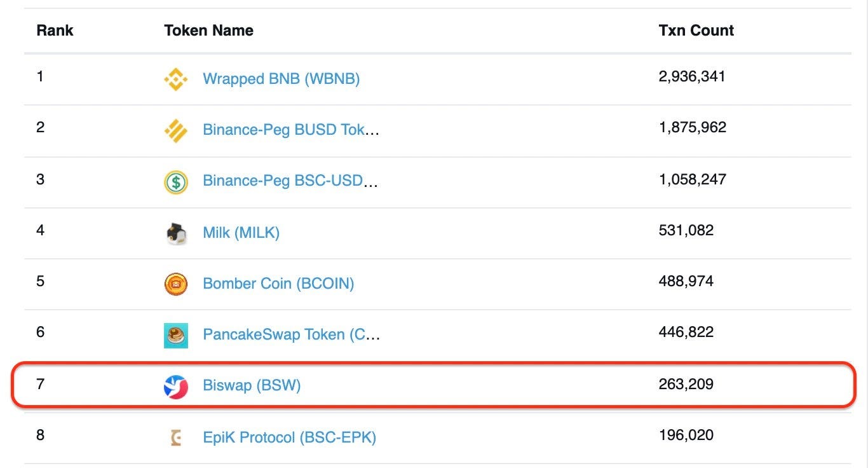Click the Binance-Peg BUSD token icon

coord(175,131)
